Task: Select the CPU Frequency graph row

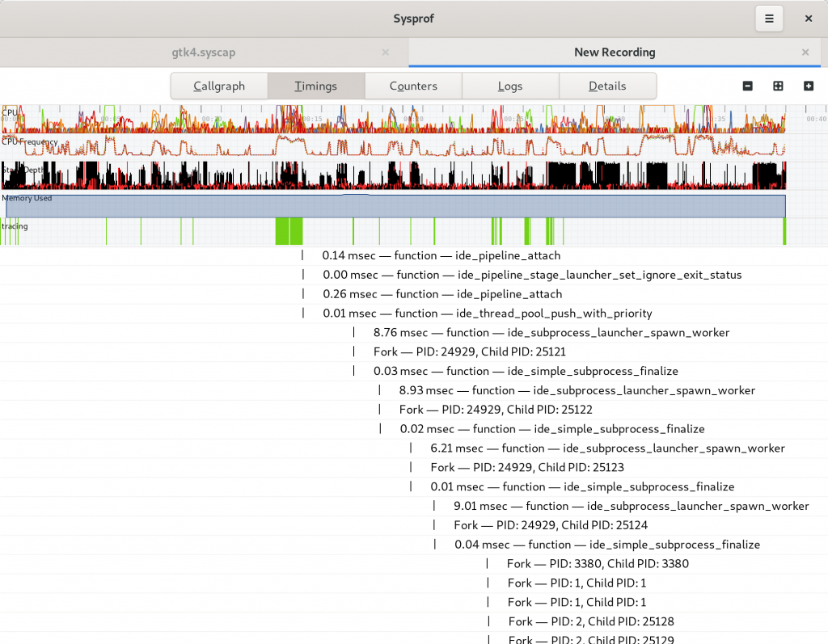Action: click(414, 147)
